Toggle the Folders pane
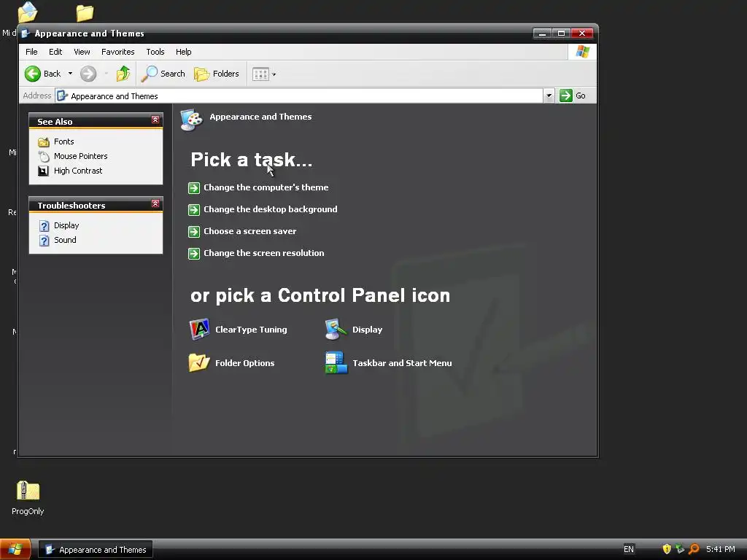The height and width of the screenshot is (560, 747). tap(216, 74)
